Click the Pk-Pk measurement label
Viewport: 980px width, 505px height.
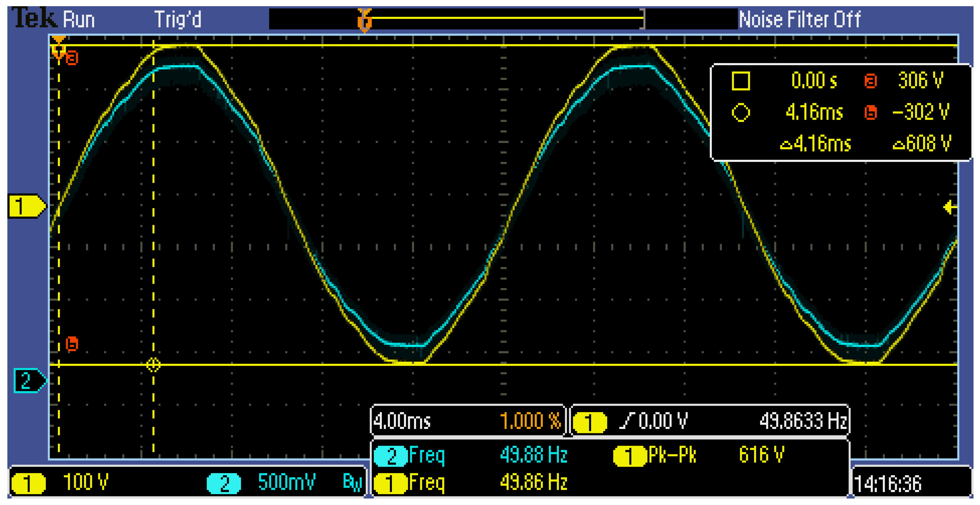click(x=672, y=455)
